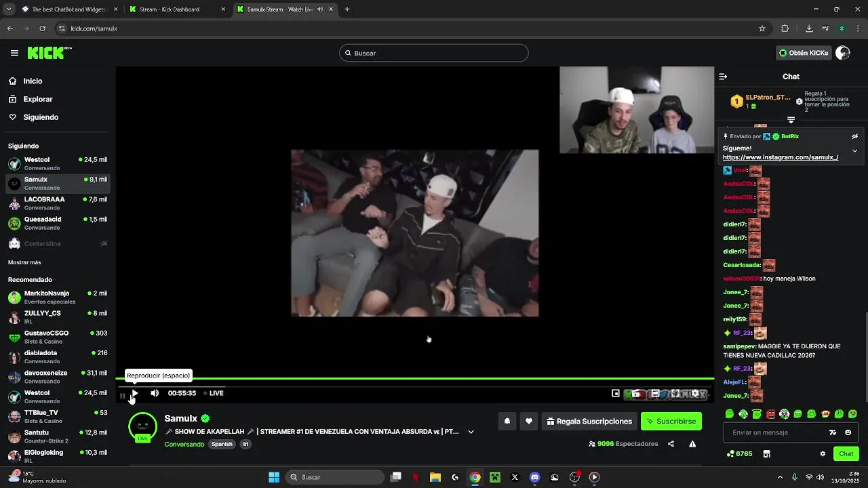Collapse the pinned message chevron

[x=854, y=150]
